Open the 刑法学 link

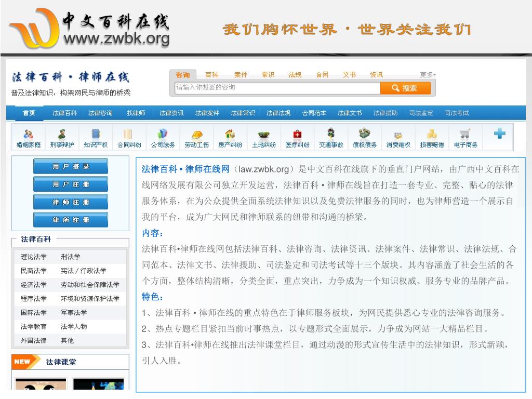(x=70, y=257)
